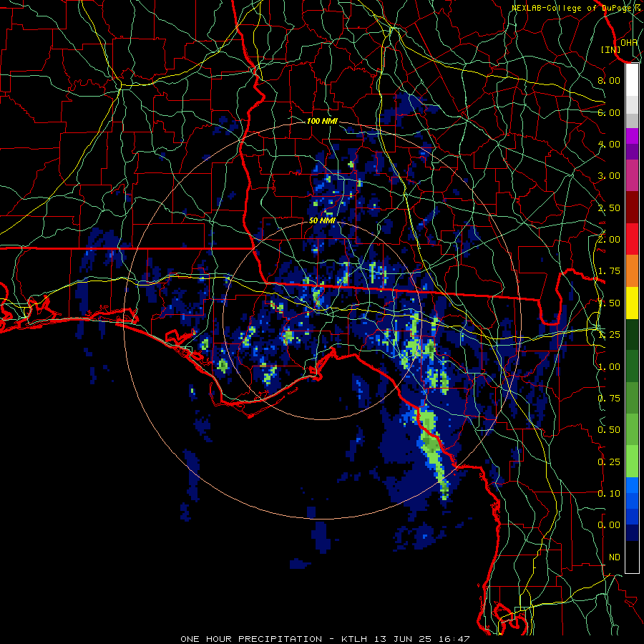Click the 100 NMI range ring label

[322, 121]
